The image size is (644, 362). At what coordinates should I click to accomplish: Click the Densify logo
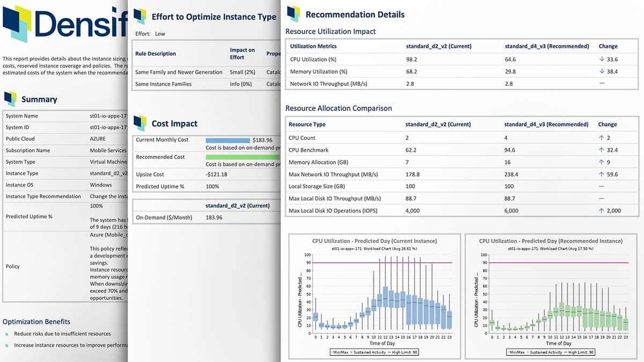click(64, 25)
